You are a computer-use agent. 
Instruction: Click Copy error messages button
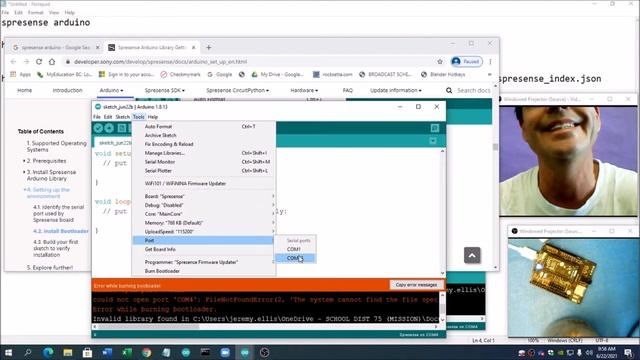(x=416, y=285)
